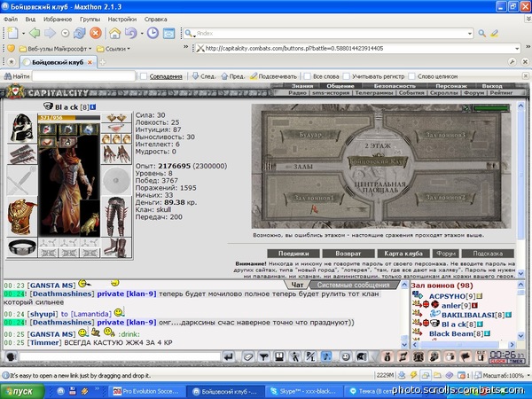This screenshot has height=399, width=532.
Task: Click the highlighter pen icon
Action: point(495,34)
